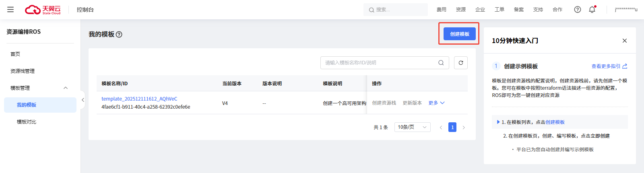Open the 资源 top menu
644x173 pixels.
pos(461,10)
